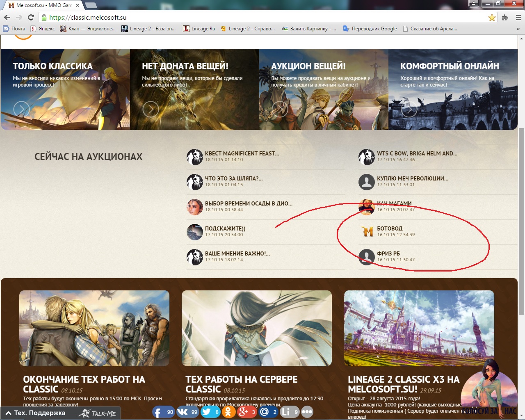This screenshot has width=525, height=420.
Task: Open the ВЫБОР ВРЕМЕНИ ОСАДЫ В ДИО... topic
Action: [249, 203]
